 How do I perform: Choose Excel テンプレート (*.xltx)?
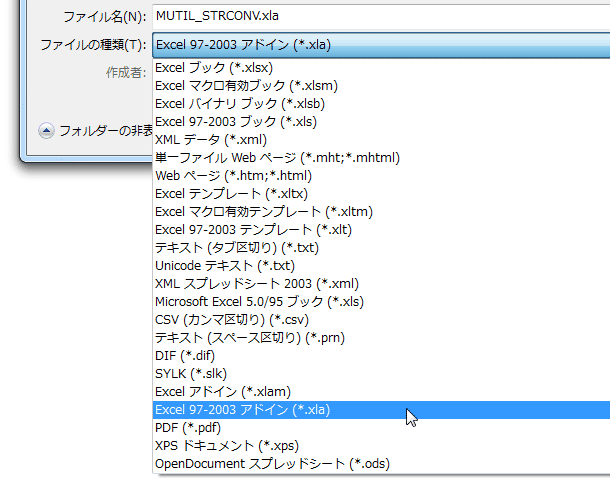pos(381,194)
